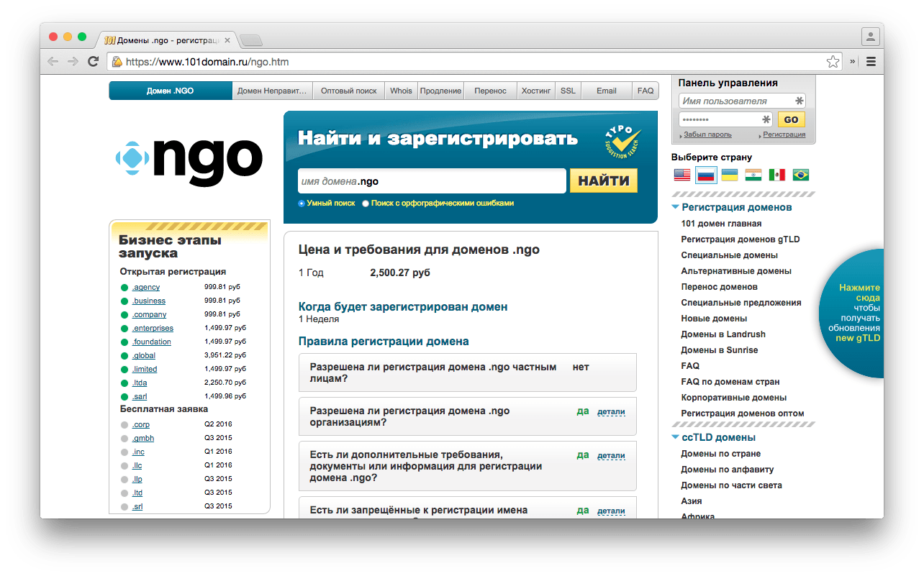The height and width of the screenshot is (576, 924).
Task: Click the GO login button
Action: click(x=791, y=120)
